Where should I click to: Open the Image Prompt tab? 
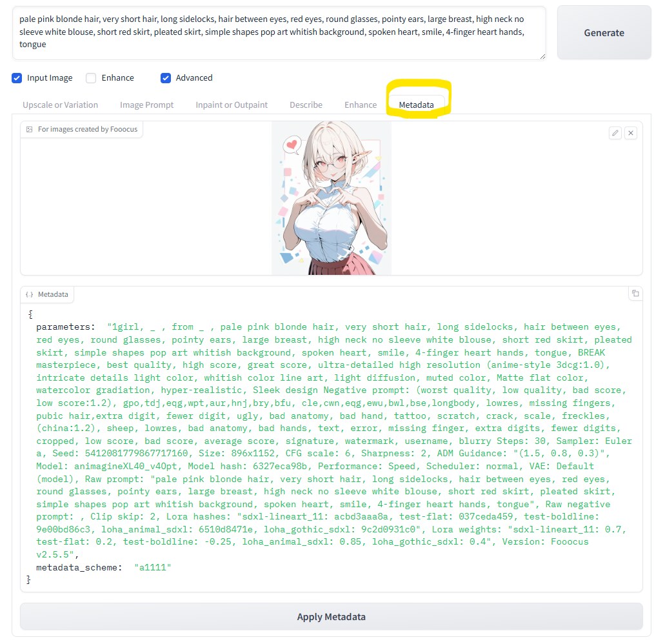(x=146, y=105)
